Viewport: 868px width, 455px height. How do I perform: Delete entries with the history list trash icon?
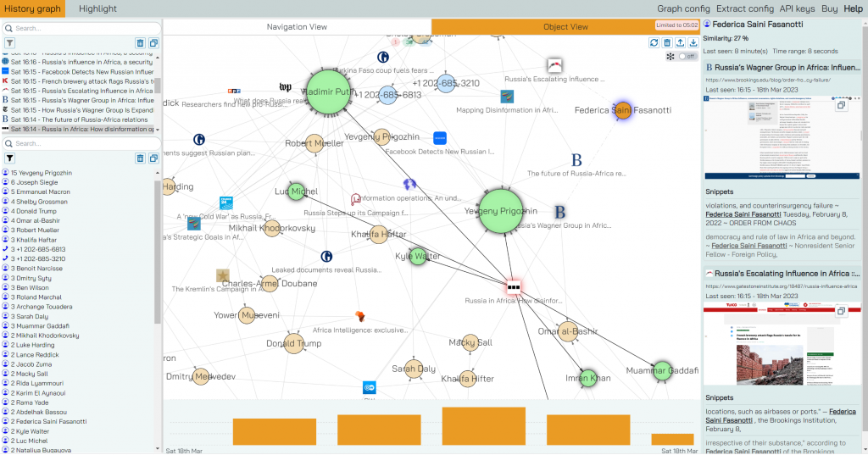[x=140, y=43]
